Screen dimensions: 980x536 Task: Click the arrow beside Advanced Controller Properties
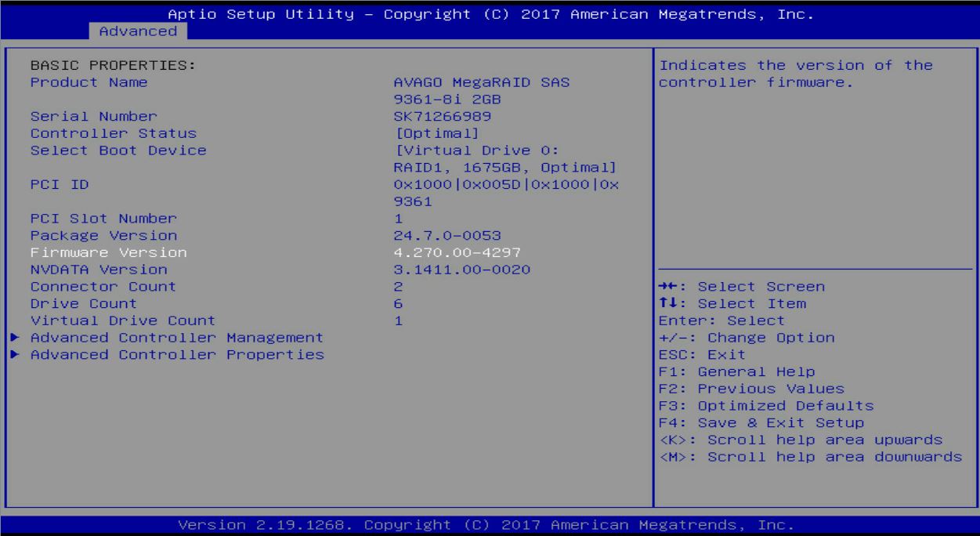click(x=16, y=355)
